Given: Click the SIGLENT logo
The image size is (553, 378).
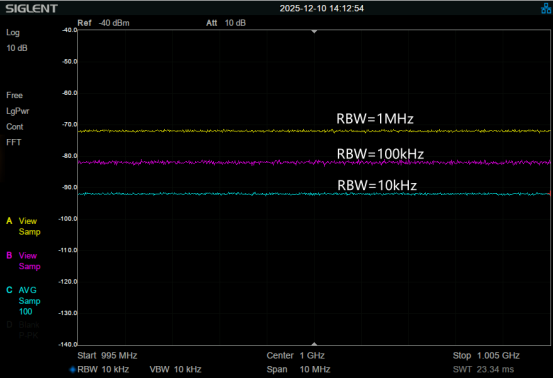Looking at the screenshot, I should pyautogui.click(x=31, y=8).
